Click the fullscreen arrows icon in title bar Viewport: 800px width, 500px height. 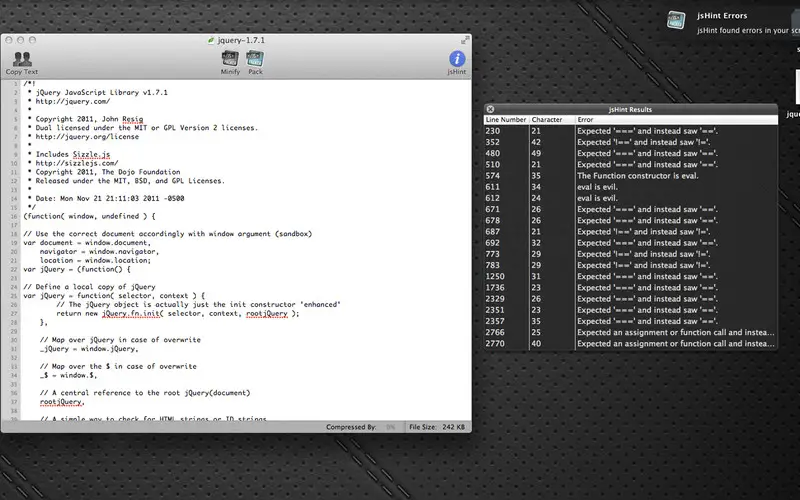pyautogui.click(x=465, y=40)
